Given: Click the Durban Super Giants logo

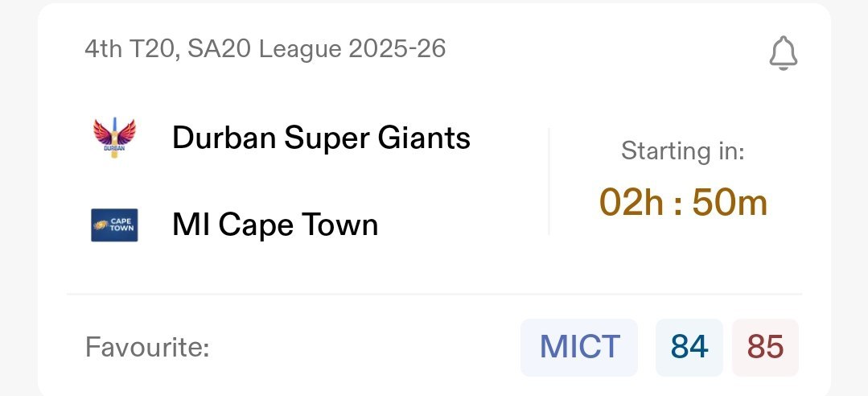Looking at the screenshot, I should [x=114, y=138].
